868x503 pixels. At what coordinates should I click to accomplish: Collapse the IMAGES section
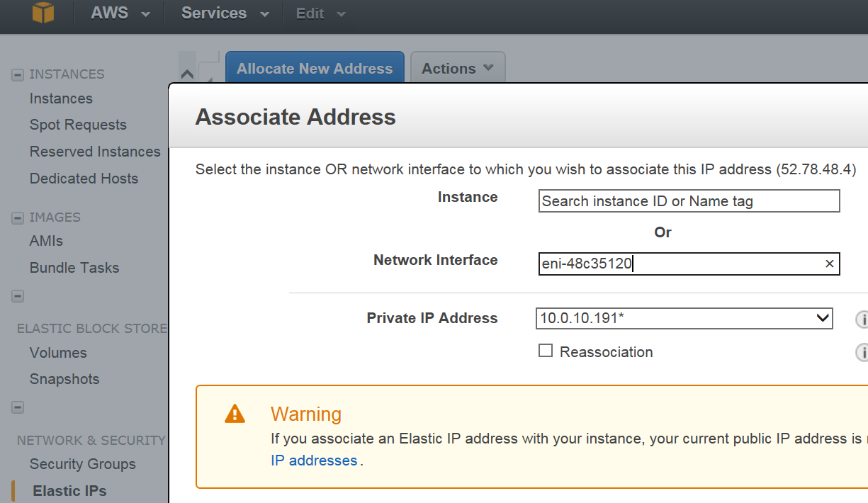pos(18,217)
